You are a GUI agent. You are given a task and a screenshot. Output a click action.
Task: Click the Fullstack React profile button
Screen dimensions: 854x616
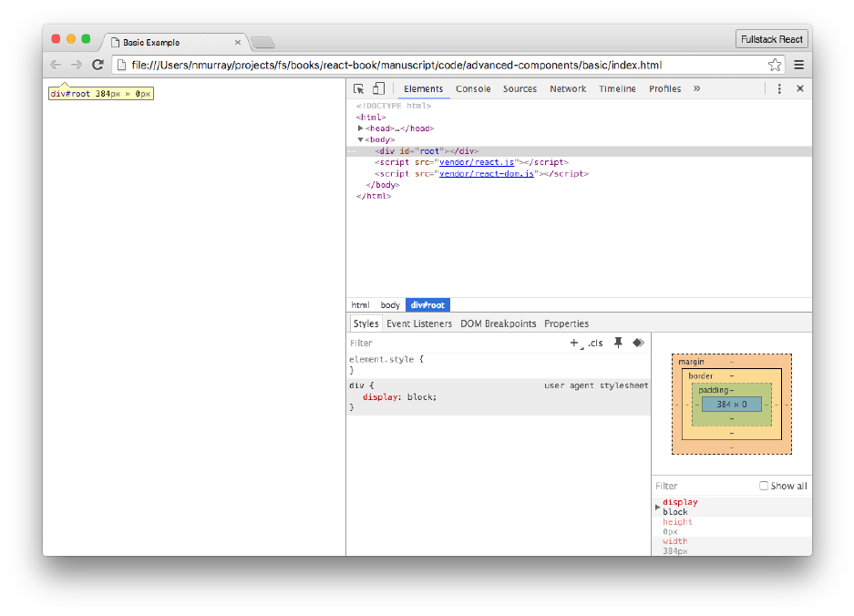[x=771, y=39]
